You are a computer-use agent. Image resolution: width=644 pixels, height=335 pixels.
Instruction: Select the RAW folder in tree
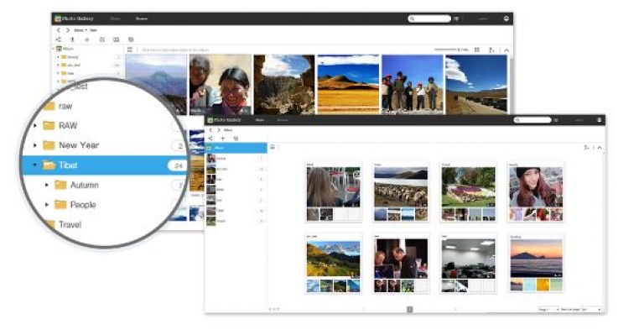click(68, 125)
